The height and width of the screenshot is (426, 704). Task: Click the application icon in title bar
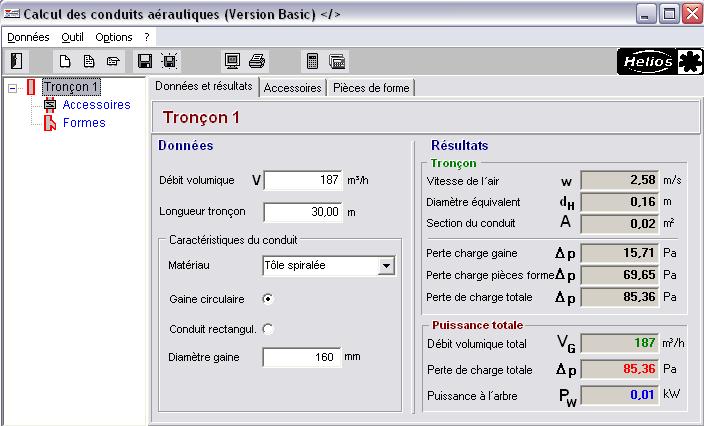click(12, 14)
